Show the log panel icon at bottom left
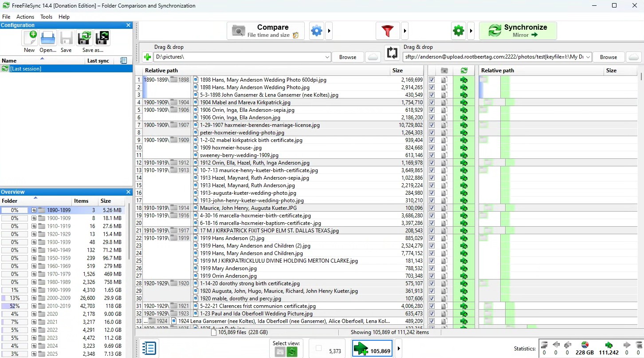Screen dimensions: 644x358 point(149,348)
